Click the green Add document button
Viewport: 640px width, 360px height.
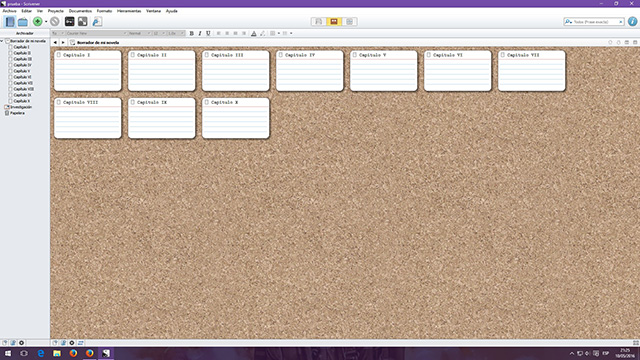pyautogui.click(x=38, y=22)
